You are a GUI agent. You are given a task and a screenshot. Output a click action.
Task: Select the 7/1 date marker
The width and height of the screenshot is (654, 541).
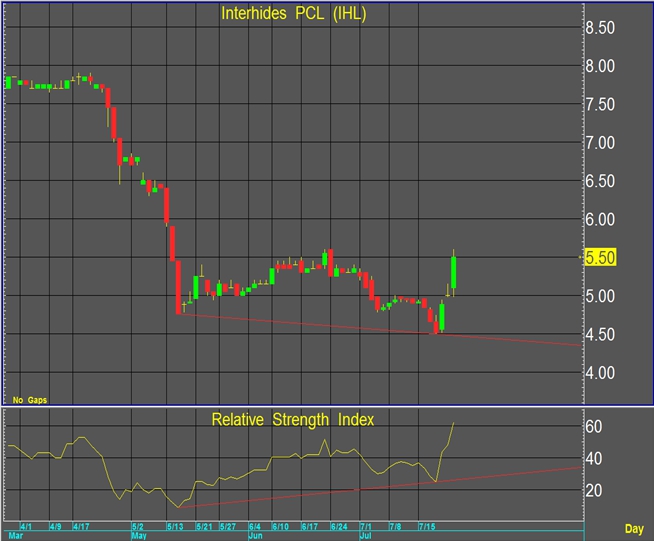click(366, 526)
